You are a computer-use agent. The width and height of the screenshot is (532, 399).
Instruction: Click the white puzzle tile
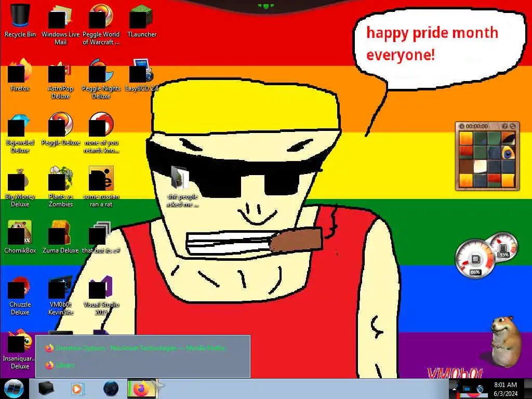(x=480, y=167)
